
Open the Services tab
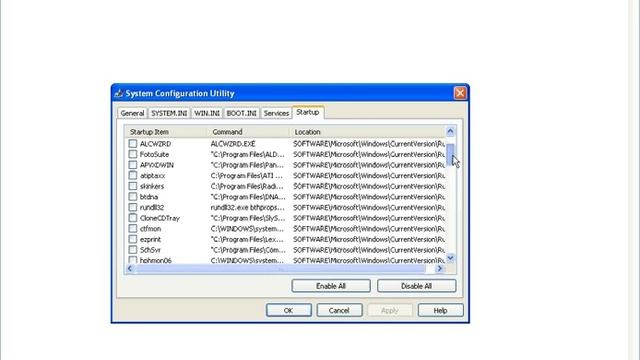point(276,113)
